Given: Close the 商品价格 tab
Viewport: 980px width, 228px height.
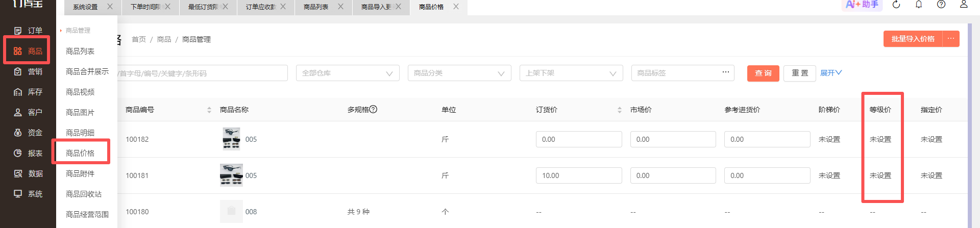Looking at the screenshot, I should (x=456, y=7).
